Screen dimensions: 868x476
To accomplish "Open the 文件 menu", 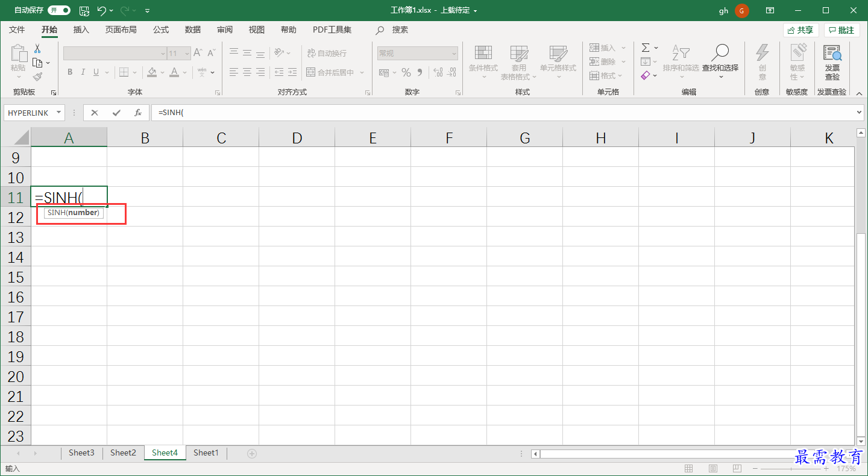I will [17, 30].
